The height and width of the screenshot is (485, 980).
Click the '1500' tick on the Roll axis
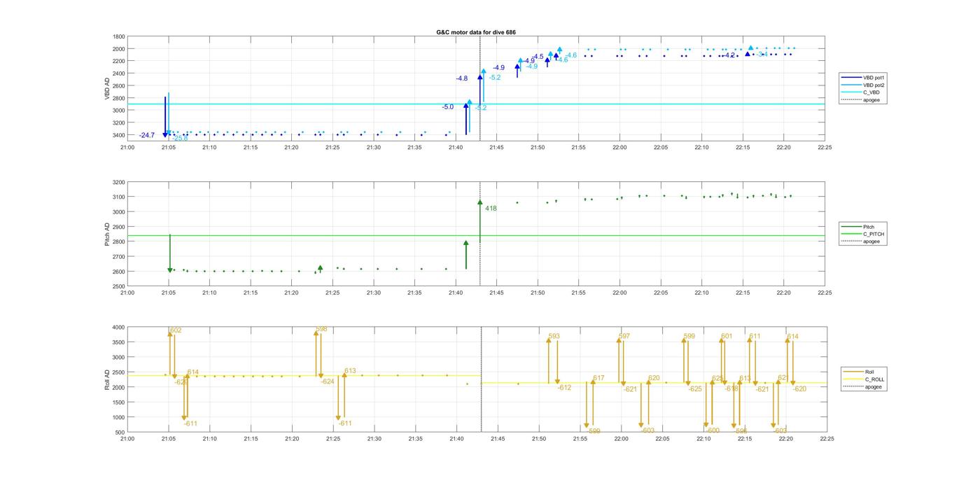[119, 402]
